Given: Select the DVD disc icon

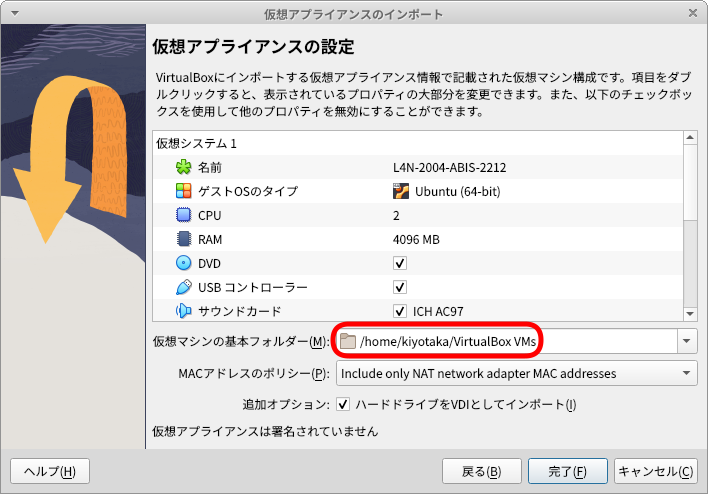Looking at the screenshot, I should 183,263.
